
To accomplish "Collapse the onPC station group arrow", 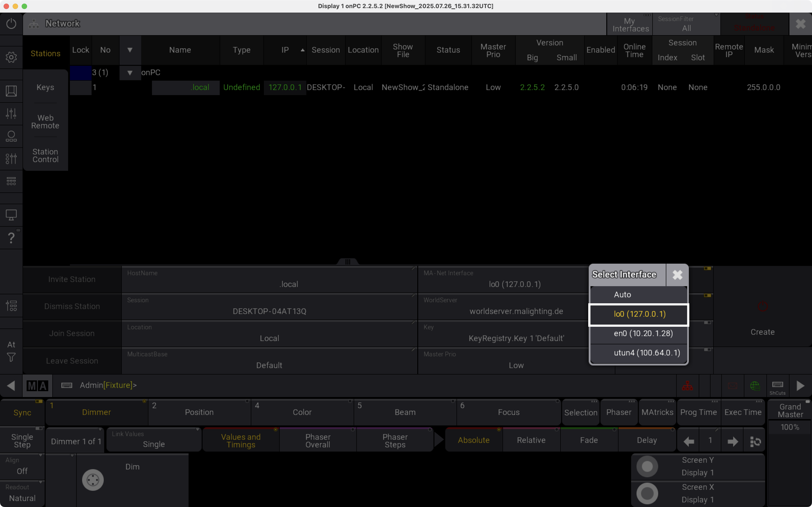I will pyautogui.click(x=130, y=72).
